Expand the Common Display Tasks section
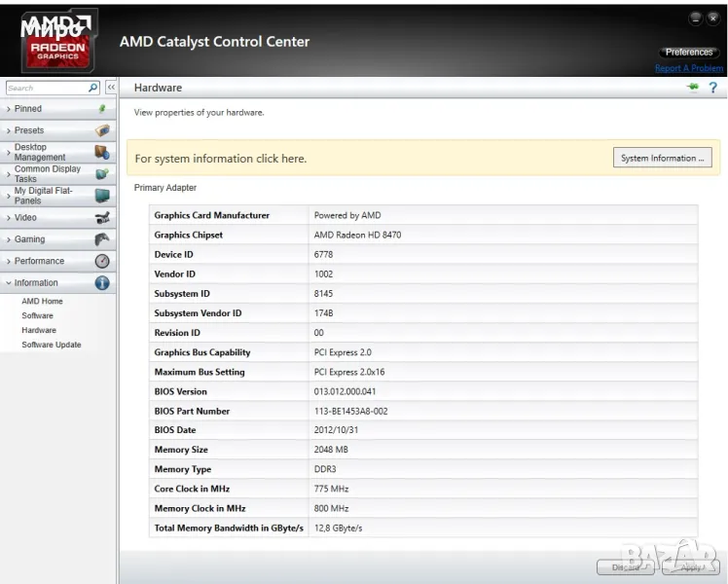Viewport: 728px width, 584px height. pyautogui.click(x=46, y=174)
